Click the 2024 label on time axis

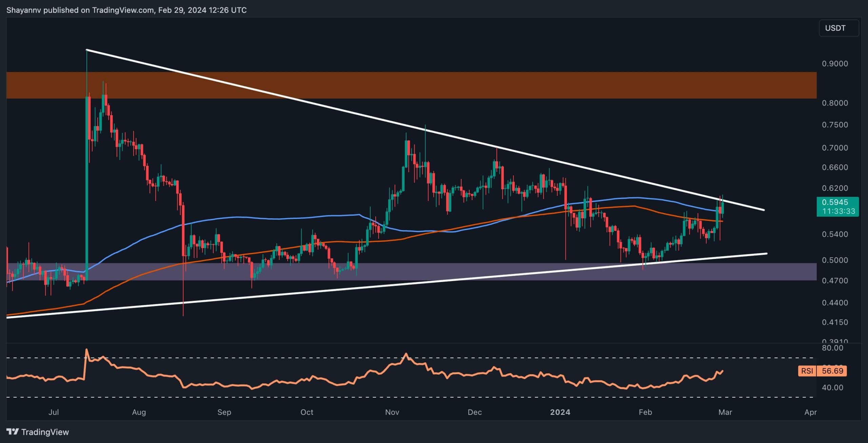pyautogui.click(x=560, y=412)
